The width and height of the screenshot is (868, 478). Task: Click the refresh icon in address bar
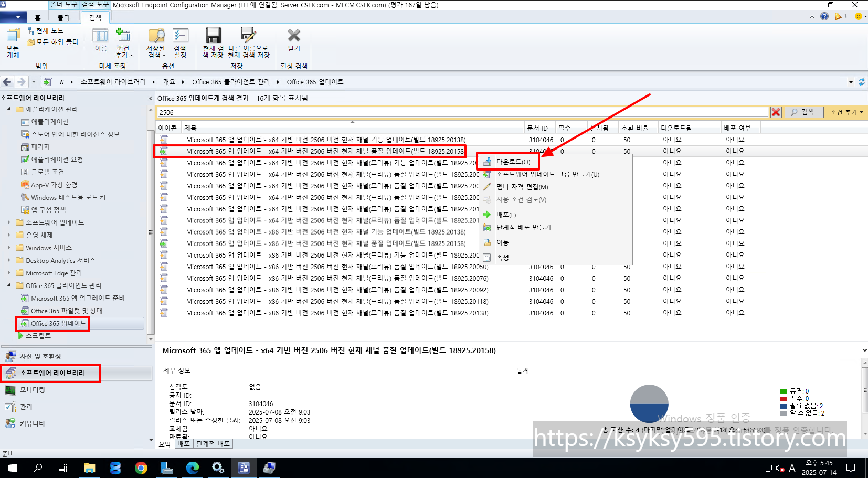[x=861, y=82]
